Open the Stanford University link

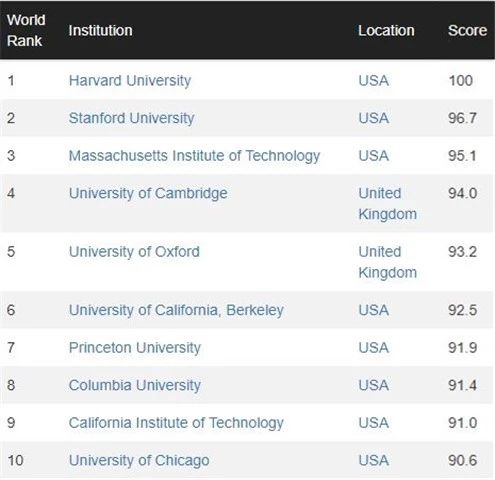131,118
